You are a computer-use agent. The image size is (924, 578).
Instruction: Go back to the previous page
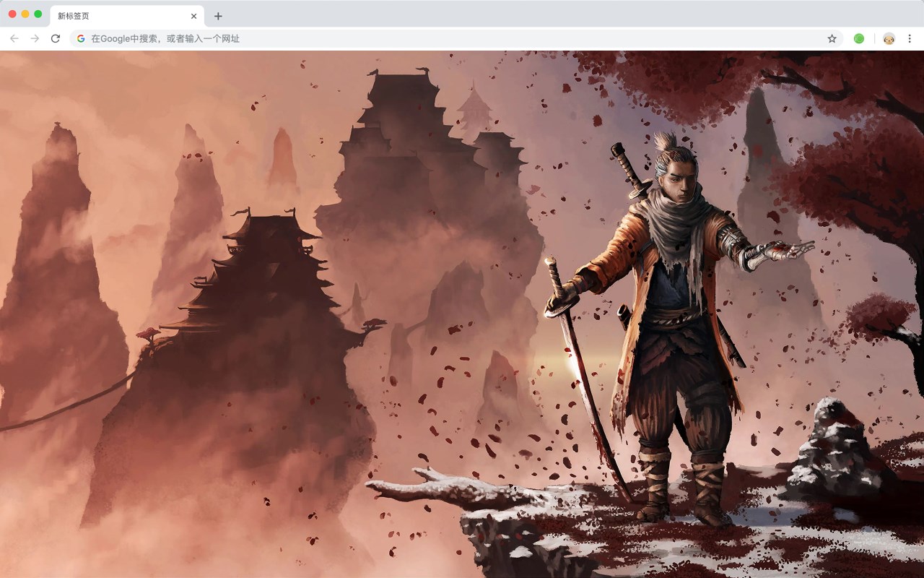pos(14,38)
